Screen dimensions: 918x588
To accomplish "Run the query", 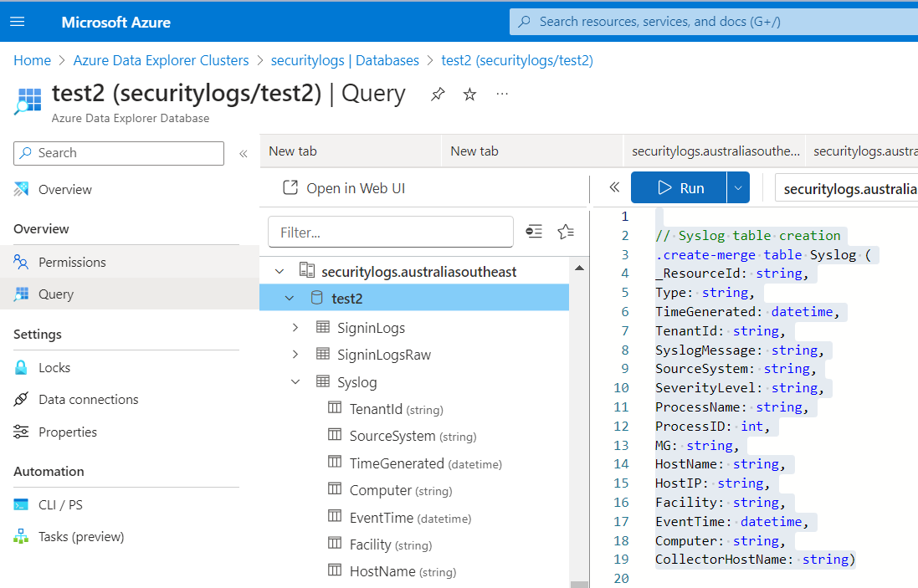I will (680, 188).
